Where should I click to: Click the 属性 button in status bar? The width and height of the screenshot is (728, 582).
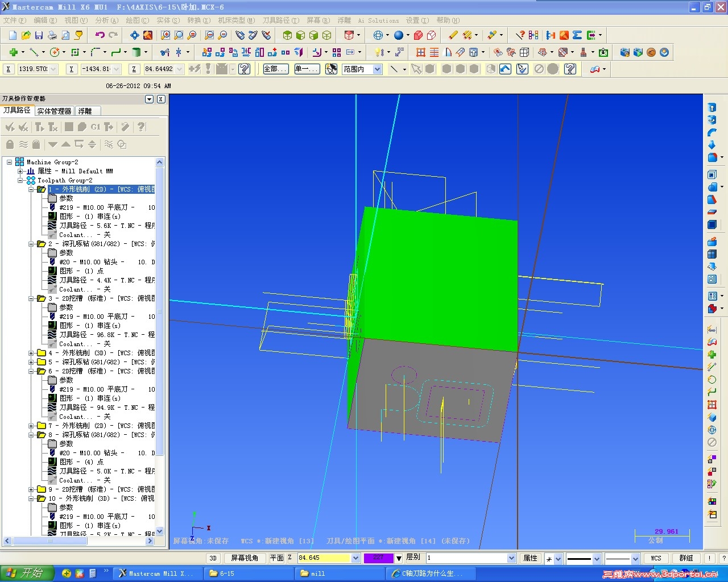530,558
